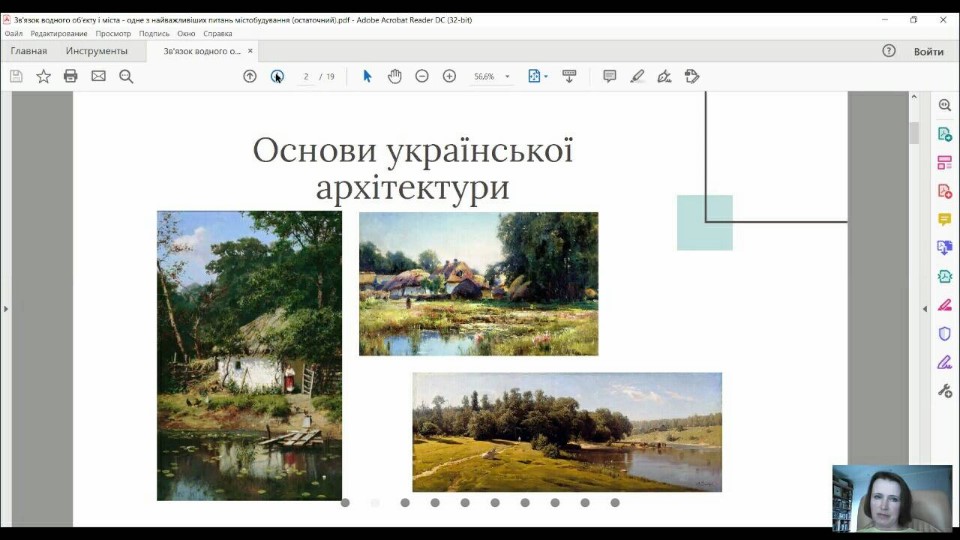The image size is (960, 540).
Task: Switch to the Главная tab
Action: coord(29,51)
